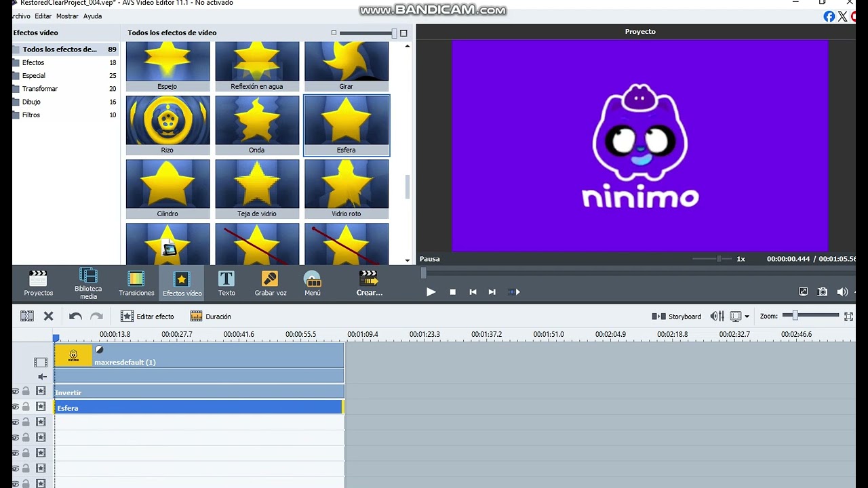Open the Editar menu

tap(43, 16)
